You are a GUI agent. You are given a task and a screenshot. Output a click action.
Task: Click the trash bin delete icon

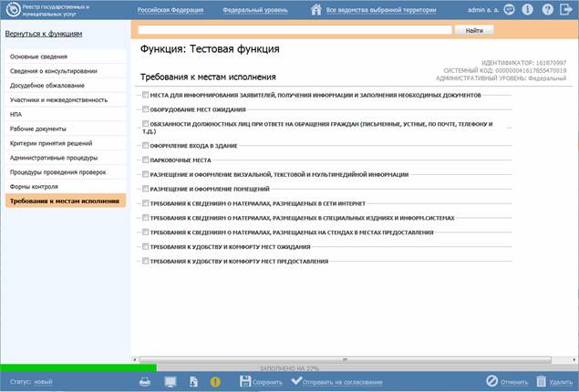click(x=541, y=381)
